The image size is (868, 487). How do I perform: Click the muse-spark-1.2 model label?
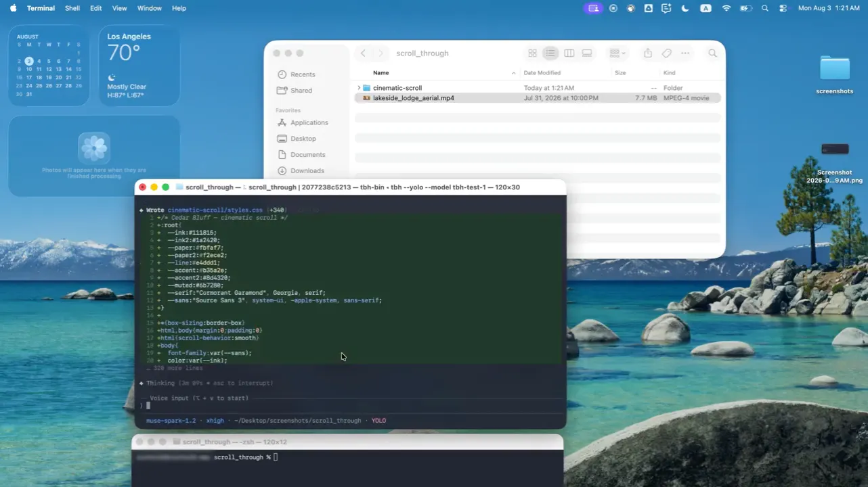tap(171, 421)
